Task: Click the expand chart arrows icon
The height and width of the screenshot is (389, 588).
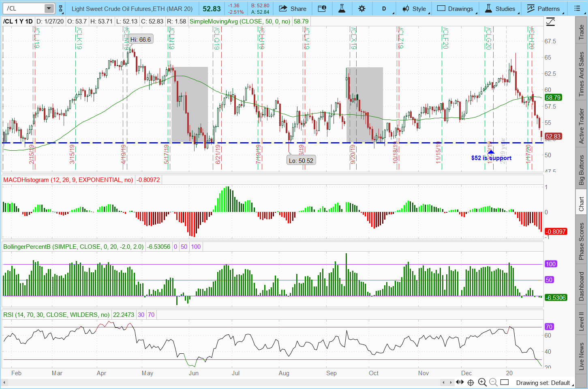Action: click(460, 382)
